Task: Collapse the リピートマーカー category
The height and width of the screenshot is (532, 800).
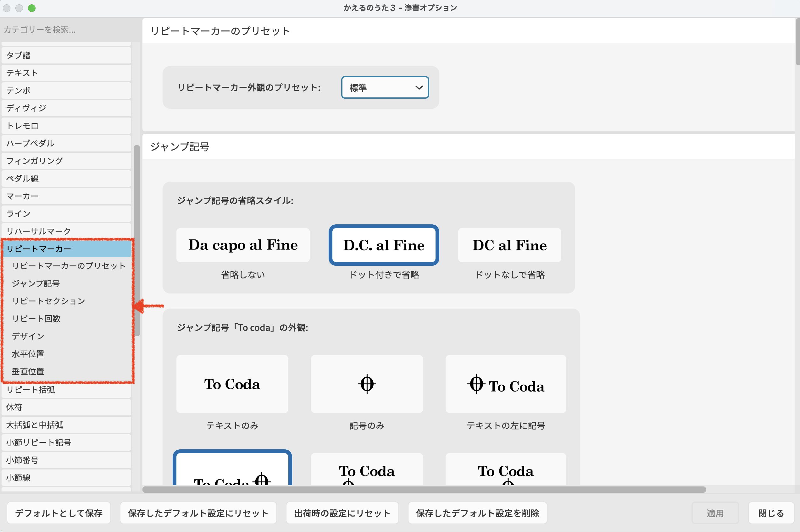Action: pos(66,249)
